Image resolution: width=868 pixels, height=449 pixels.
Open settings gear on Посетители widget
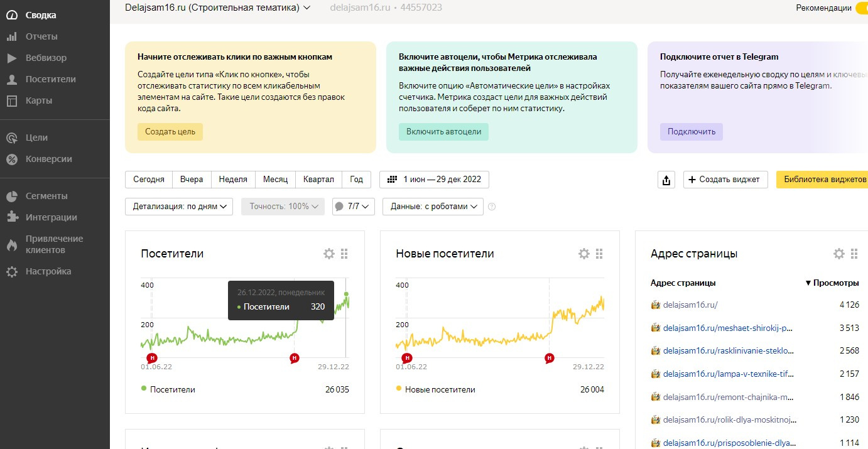point(328,254)
